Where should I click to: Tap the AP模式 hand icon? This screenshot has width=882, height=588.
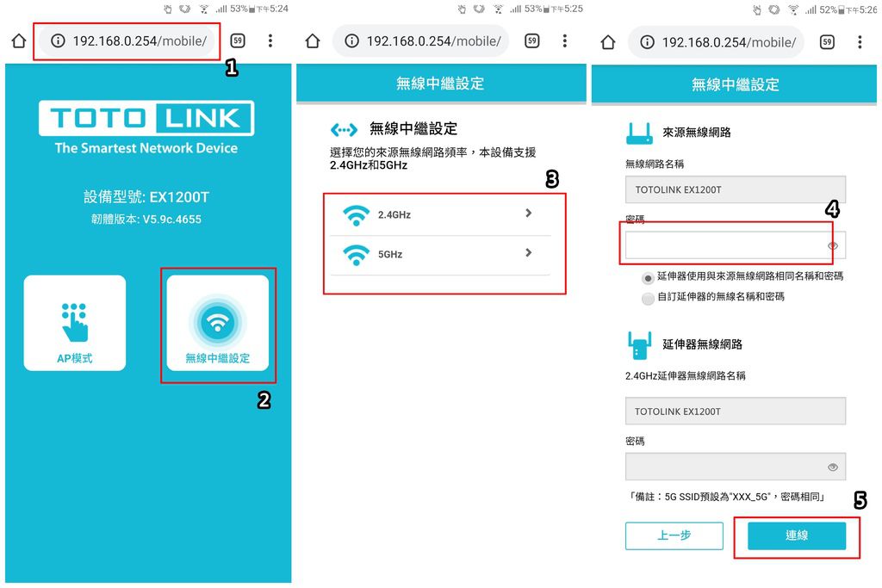tap(74, 322)
